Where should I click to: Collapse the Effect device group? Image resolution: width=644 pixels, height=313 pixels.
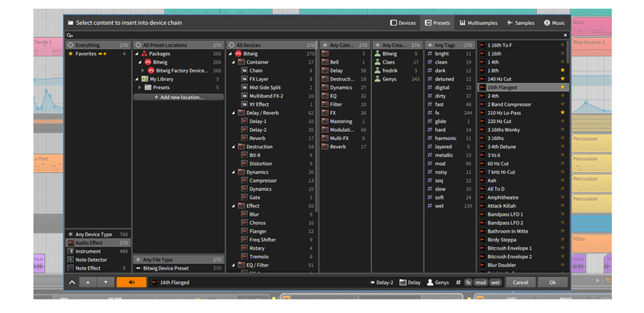pyautogui.click(x=233, y=206)
